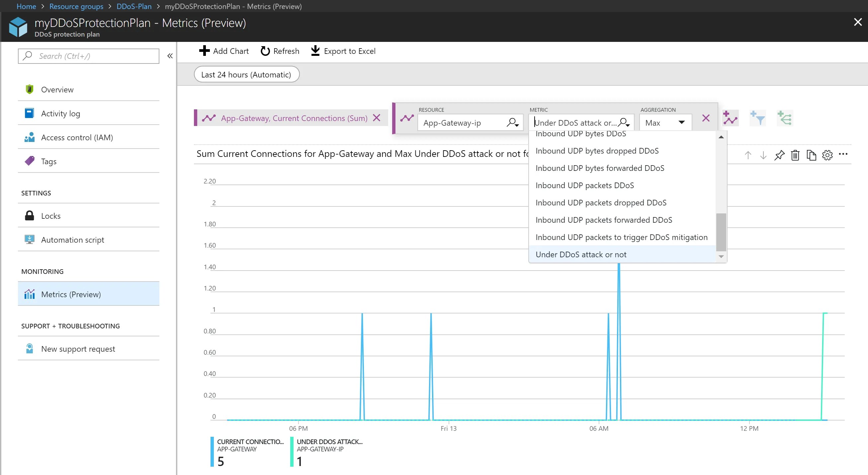Viewport: 868px width, 475px height.
Task: Remove the Under DDoS attack metric row
Action: click(706, 118)
